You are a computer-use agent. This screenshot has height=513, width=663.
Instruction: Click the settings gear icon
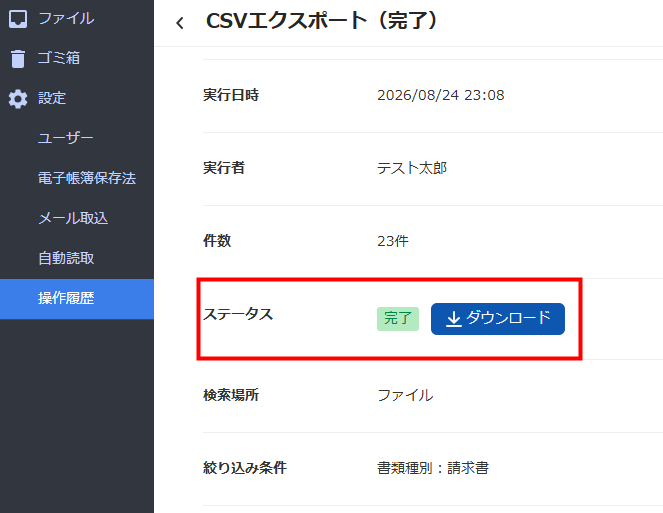pos(18,99)
